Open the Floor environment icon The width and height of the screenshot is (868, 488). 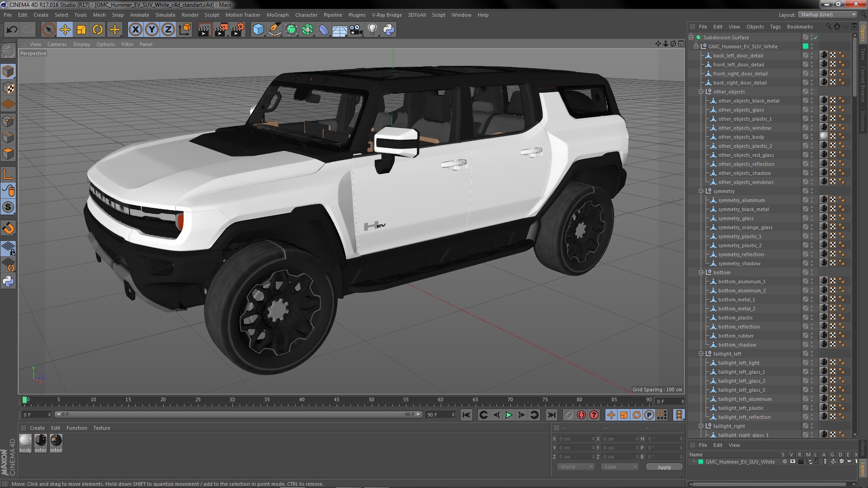coord(340,30)
